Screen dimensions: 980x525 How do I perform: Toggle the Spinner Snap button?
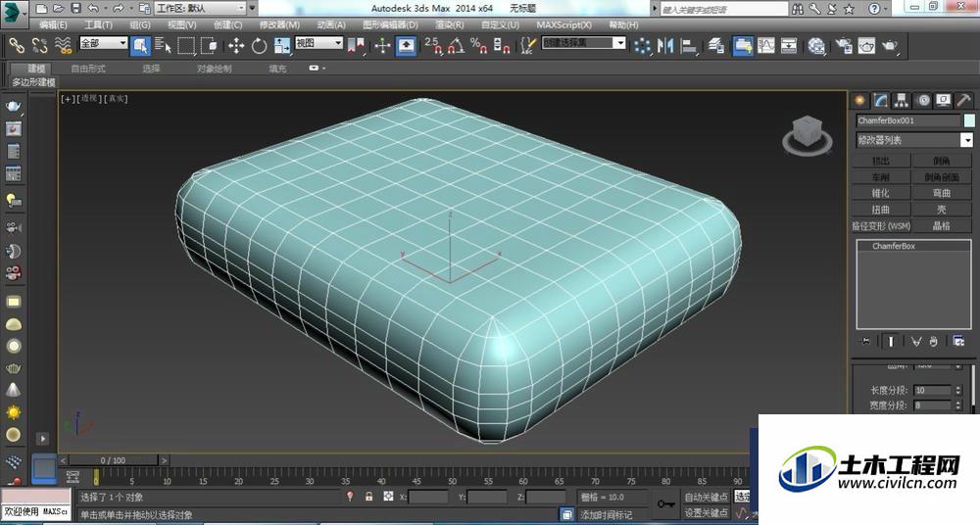[x=502, y=46]
